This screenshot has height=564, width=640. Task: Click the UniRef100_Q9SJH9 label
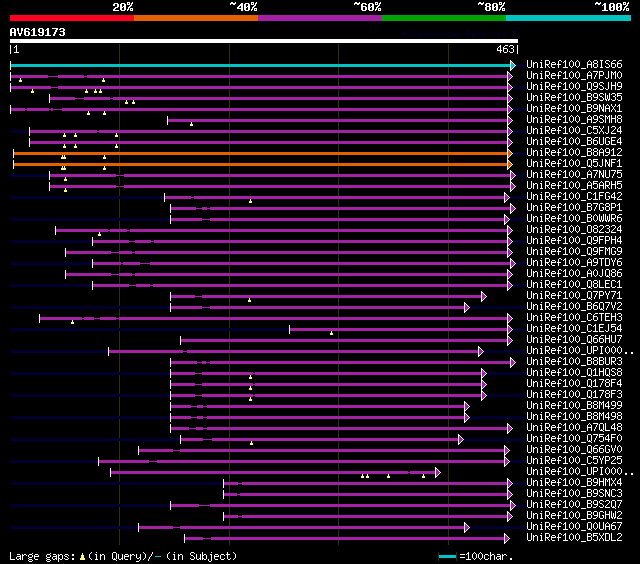coord(574,87)
